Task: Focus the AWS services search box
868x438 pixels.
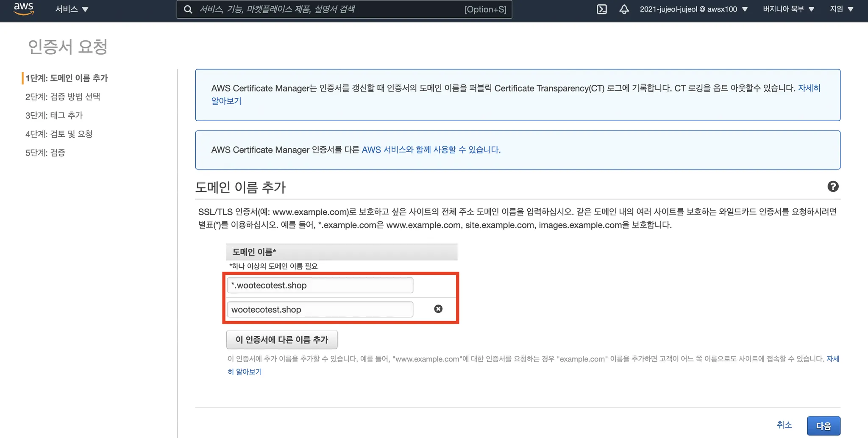Action: coord(344,9)
